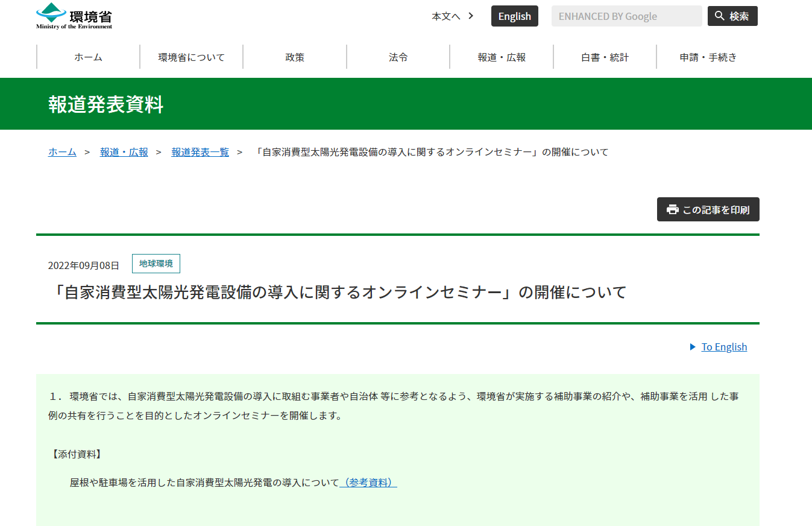Click the ホーム breadcrumb link
The image size is (812, 526).
click(62, 152)
